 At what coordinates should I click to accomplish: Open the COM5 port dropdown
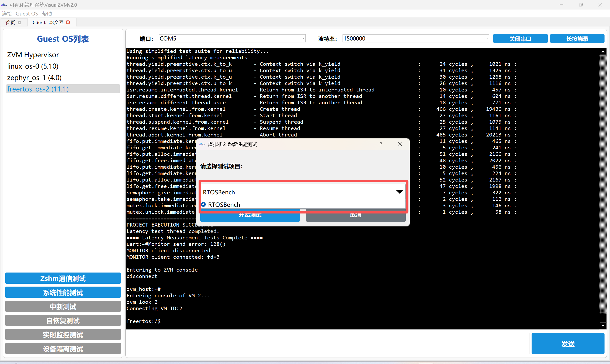(x=303, y=39)
